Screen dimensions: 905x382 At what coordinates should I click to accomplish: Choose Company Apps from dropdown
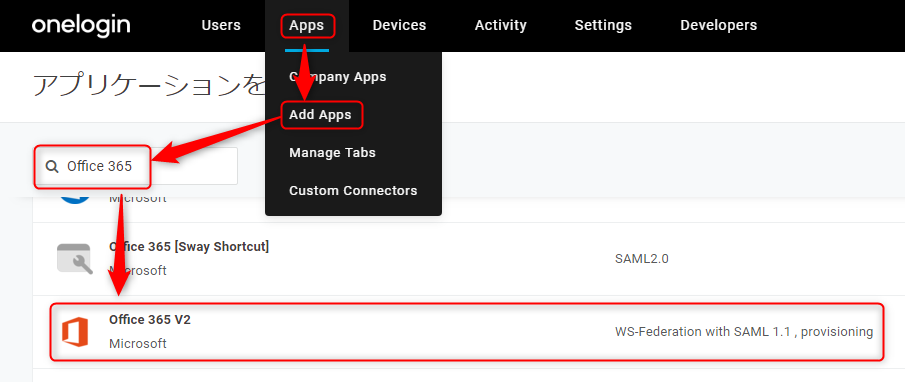[x=338, y=77]
